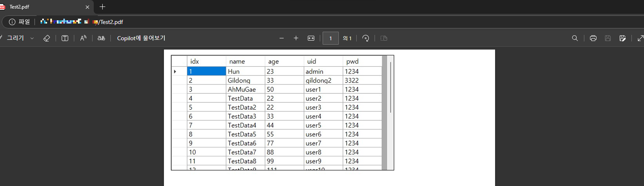644x186 pixels.
Task: Open the Find search icon
Action: tap(575, 38)
